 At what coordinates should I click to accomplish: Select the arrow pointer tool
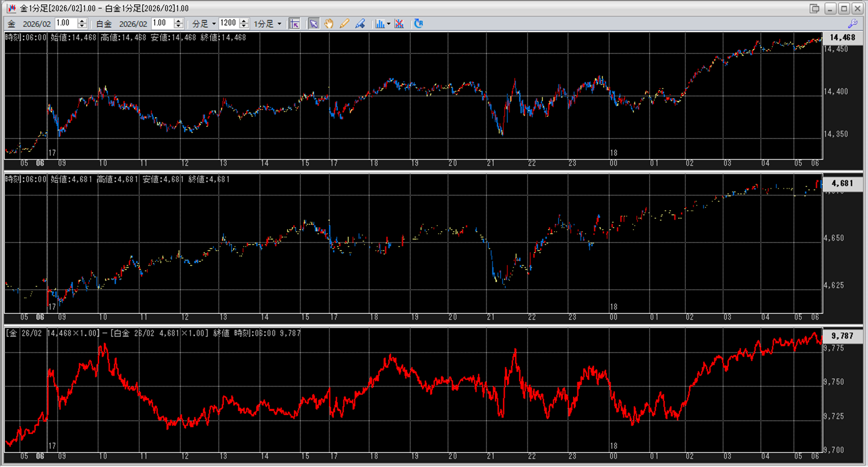313,24
